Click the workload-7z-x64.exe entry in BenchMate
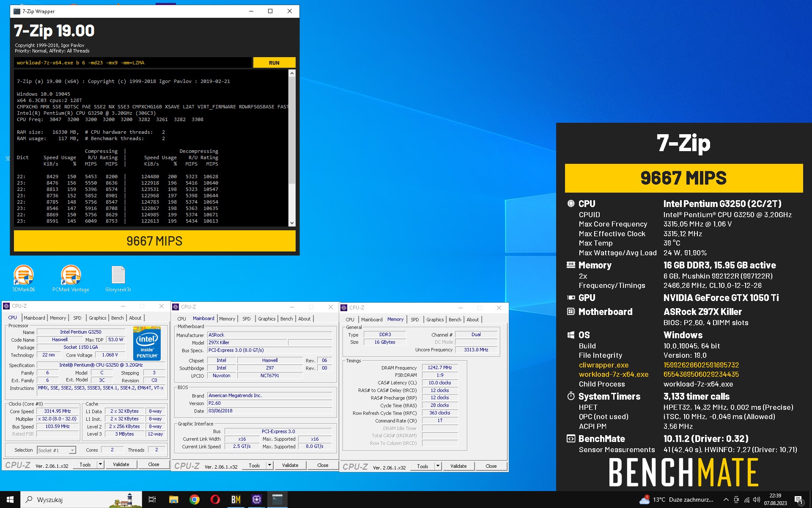Image resolution: width=812 pixels, height=508 pixels. pos(613,374)
